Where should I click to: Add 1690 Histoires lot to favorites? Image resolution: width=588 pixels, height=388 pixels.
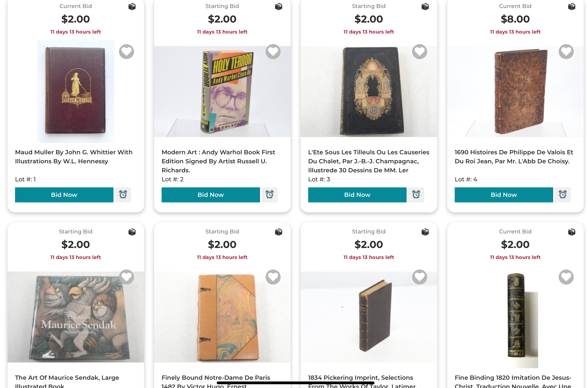[566, 52]
